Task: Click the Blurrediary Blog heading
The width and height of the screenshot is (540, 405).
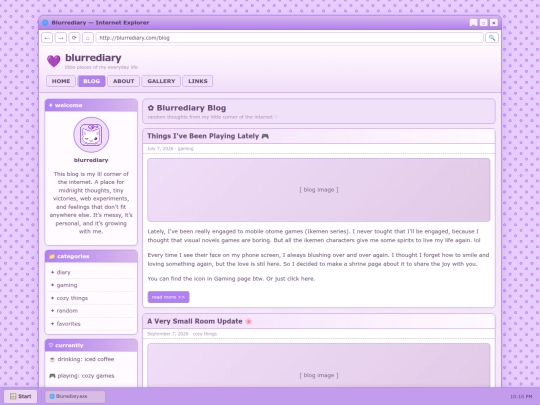Action: click(191, 108)
